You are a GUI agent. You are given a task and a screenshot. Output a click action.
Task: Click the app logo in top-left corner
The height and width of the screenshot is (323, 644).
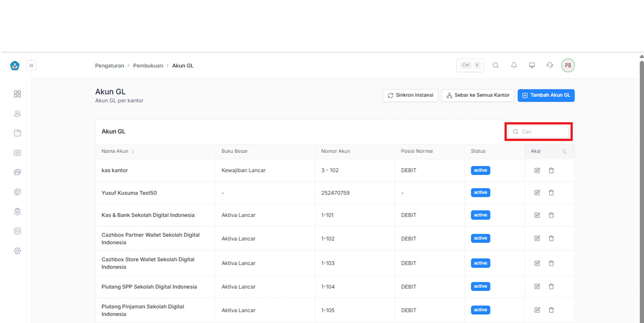15,66
